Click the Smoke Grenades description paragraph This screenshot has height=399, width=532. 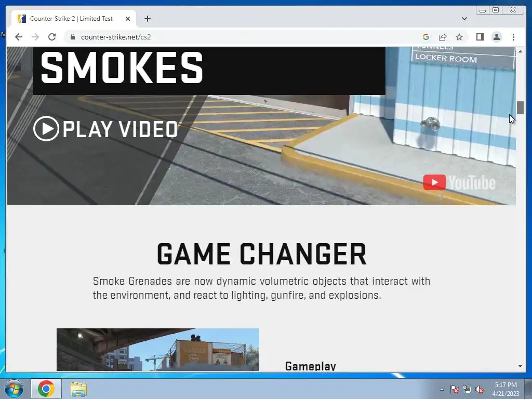pos(261,288)
